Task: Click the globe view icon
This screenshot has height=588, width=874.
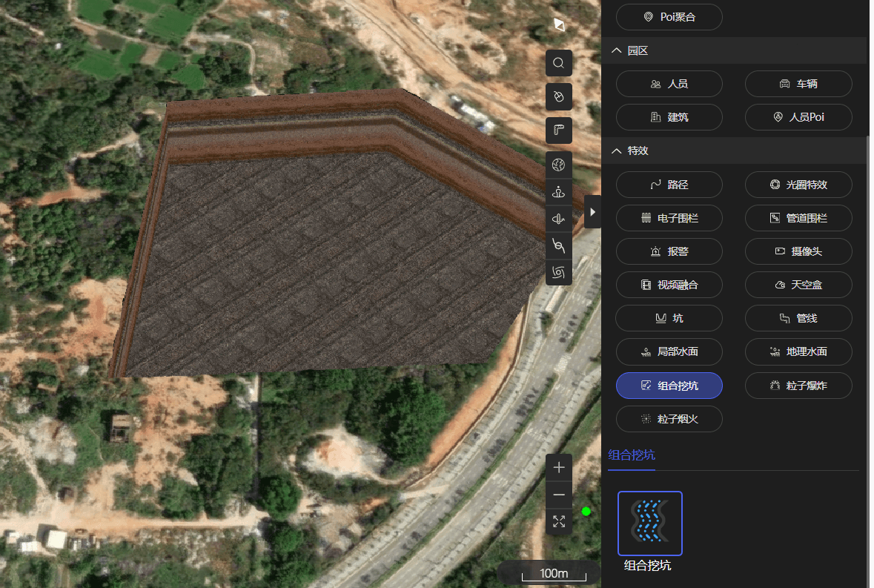Action: pos(558,164)
